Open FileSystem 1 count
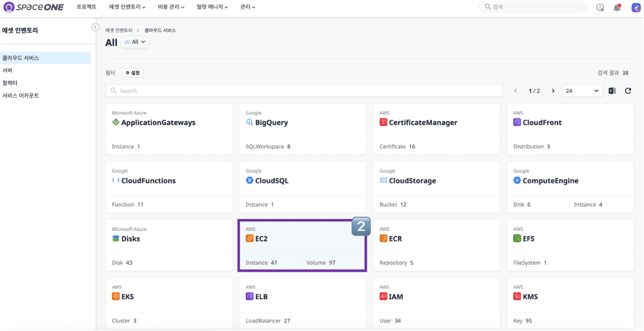This screenshot has height=331, width=644. click(530, 263)
